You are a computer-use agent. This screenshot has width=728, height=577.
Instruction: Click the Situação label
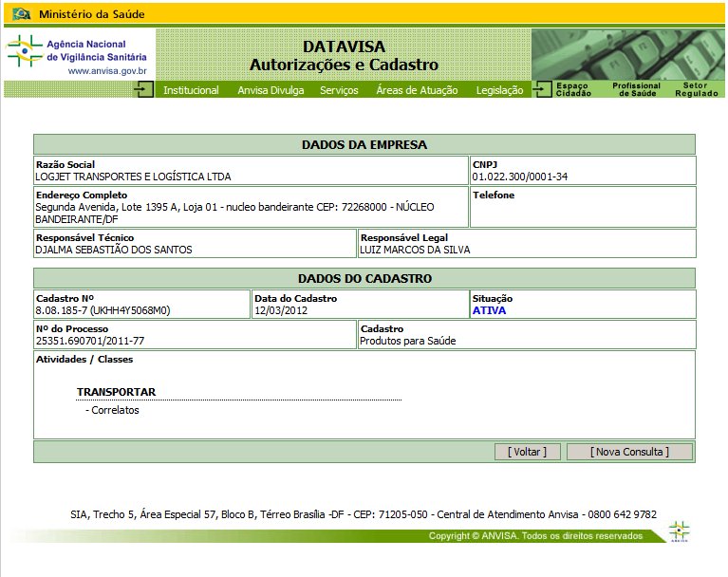(x=493, y=299)
